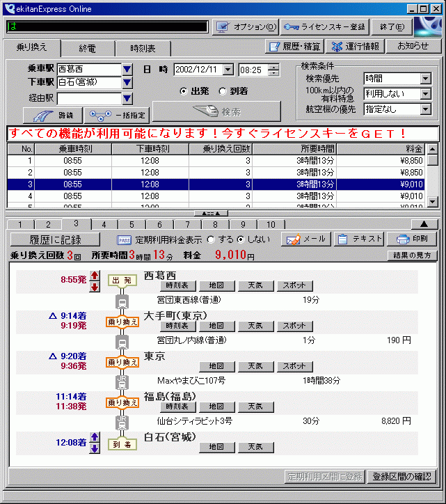
Task: Click the red license key GET banner
Action: (x=223, y=134)
